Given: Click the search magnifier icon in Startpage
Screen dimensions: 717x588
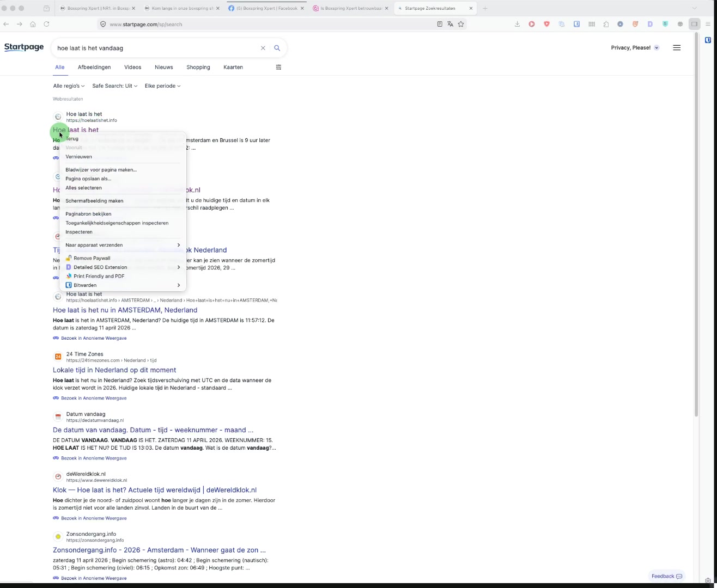Looking at the screenshot, I should pyautogui.click(x=277, y=48).
